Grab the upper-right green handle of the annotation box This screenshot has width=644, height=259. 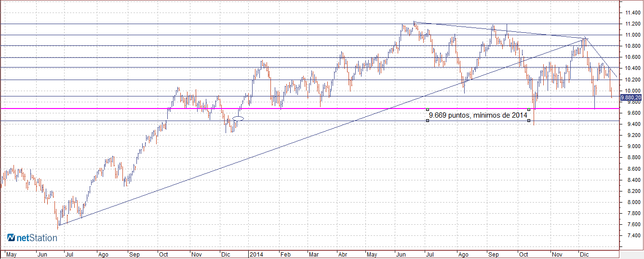pyautogui.click(x=529, y=109)
